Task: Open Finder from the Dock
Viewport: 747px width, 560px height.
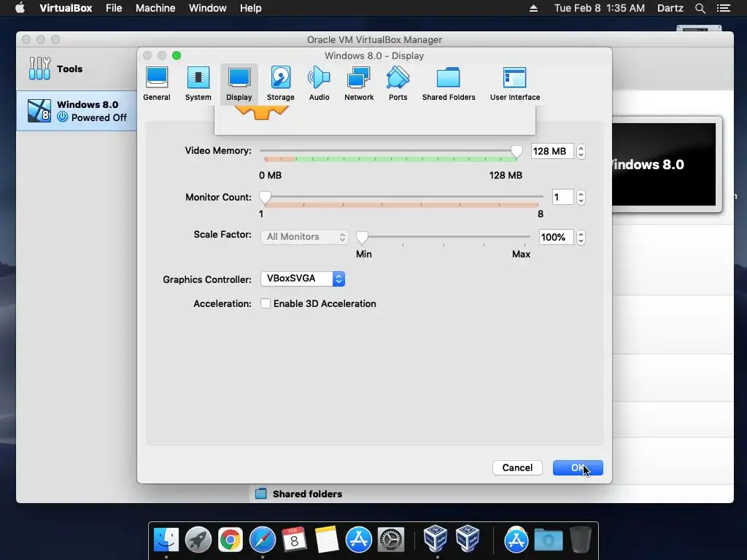Action: tap(166, 540)
